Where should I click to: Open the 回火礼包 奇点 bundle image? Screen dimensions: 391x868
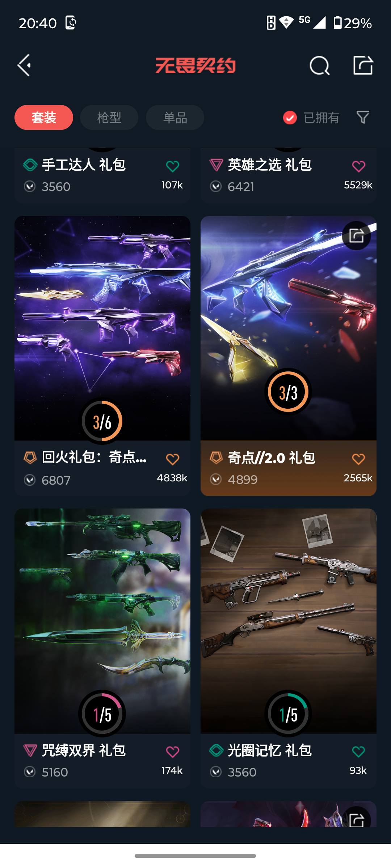point(102,328)
